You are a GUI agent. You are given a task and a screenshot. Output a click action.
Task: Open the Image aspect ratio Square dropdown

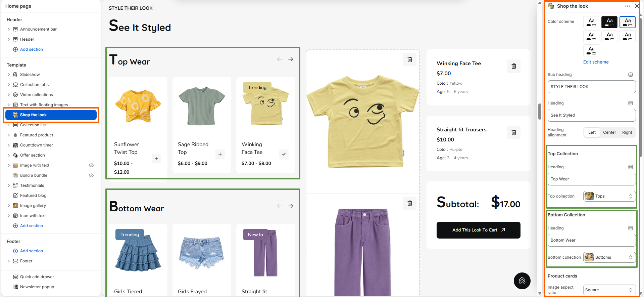point(609,290)
